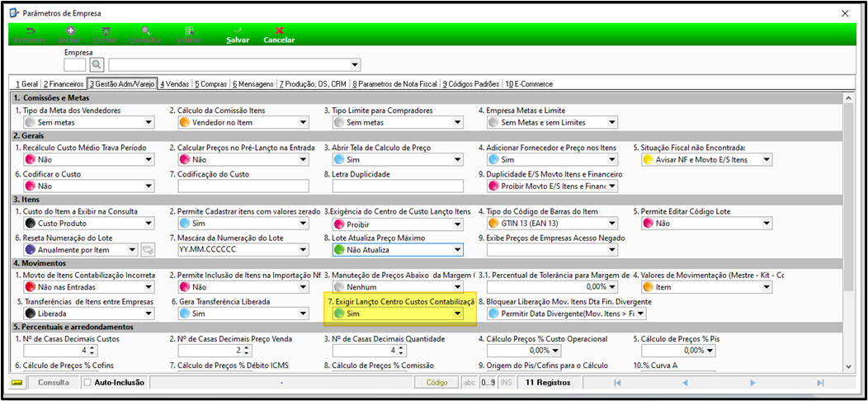Screen dimensions: 868x401
Task: Open Duplicidade E/S Movto Itens dropdown
Action: 612,186
